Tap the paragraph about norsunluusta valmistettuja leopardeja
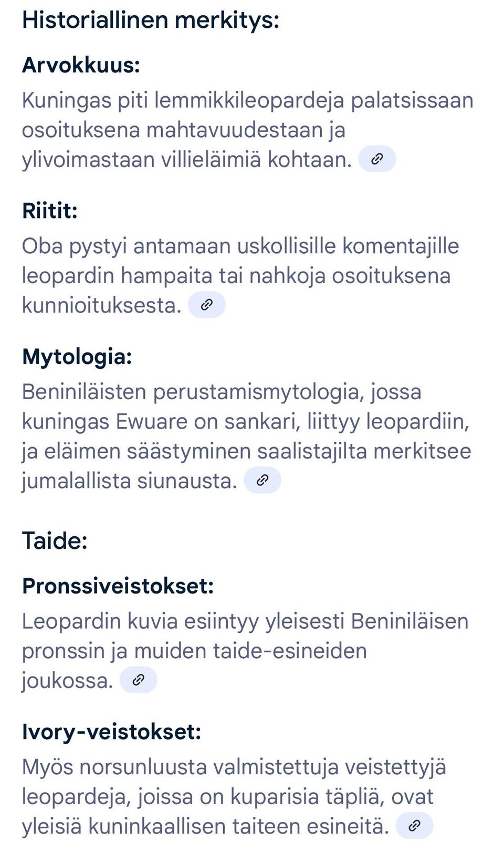 click(234, 796)
